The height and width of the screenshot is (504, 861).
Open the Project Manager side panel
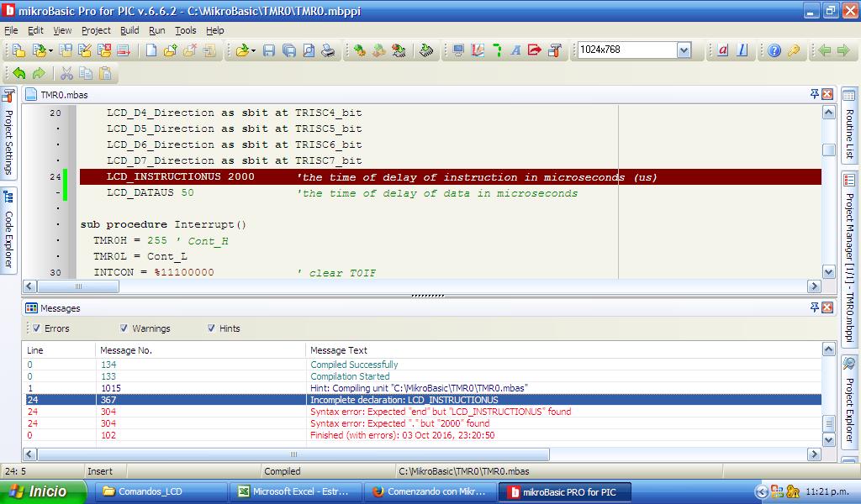click(849, 258)
